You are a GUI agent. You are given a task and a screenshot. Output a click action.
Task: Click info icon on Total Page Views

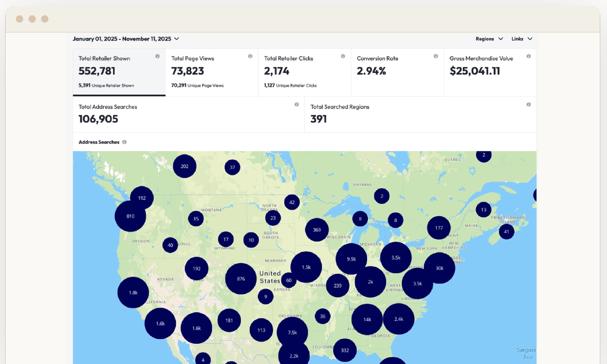250,56
